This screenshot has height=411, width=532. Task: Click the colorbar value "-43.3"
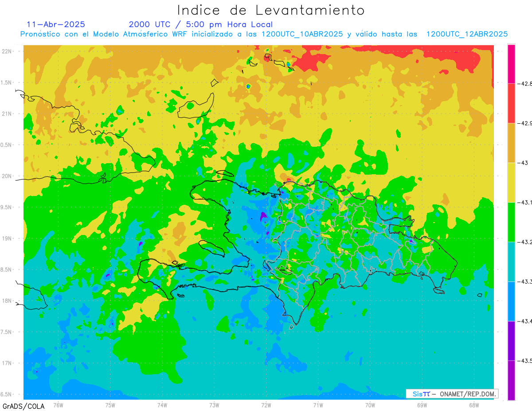(526, 282)
